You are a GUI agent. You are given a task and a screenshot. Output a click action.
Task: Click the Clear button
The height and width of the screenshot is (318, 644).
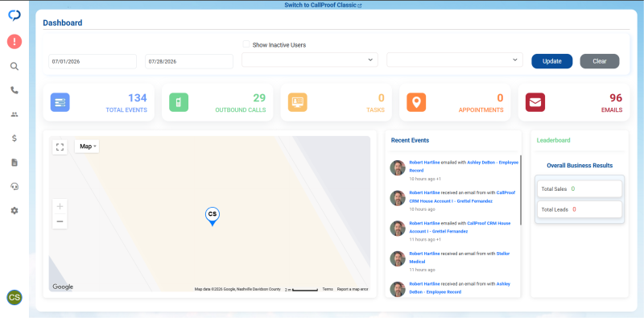pyautogui.click(x=599, y=61)
